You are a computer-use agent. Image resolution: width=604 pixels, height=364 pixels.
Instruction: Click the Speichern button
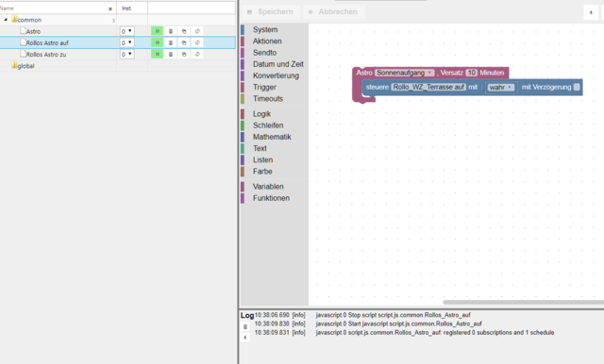tap(271, 12)
